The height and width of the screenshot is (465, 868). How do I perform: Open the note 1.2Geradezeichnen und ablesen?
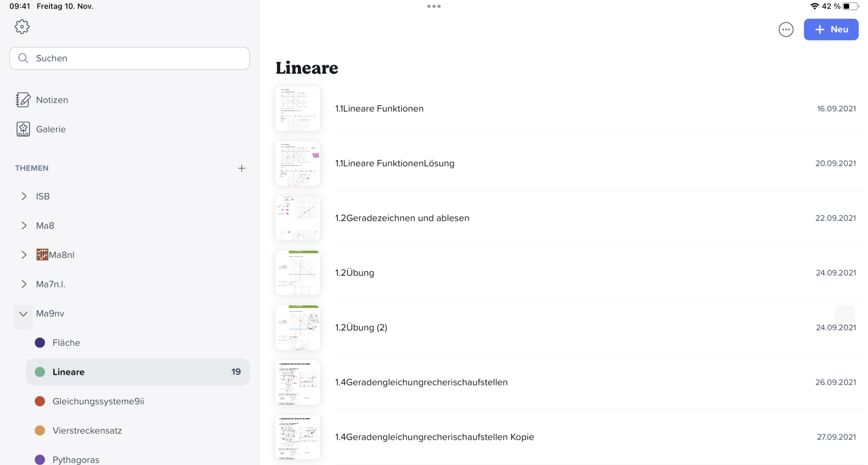click(402, 218)
